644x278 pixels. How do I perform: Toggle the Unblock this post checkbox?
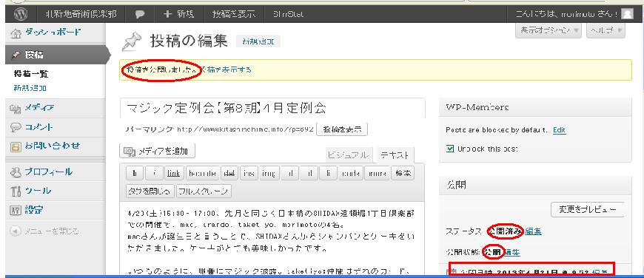point(450,149)
